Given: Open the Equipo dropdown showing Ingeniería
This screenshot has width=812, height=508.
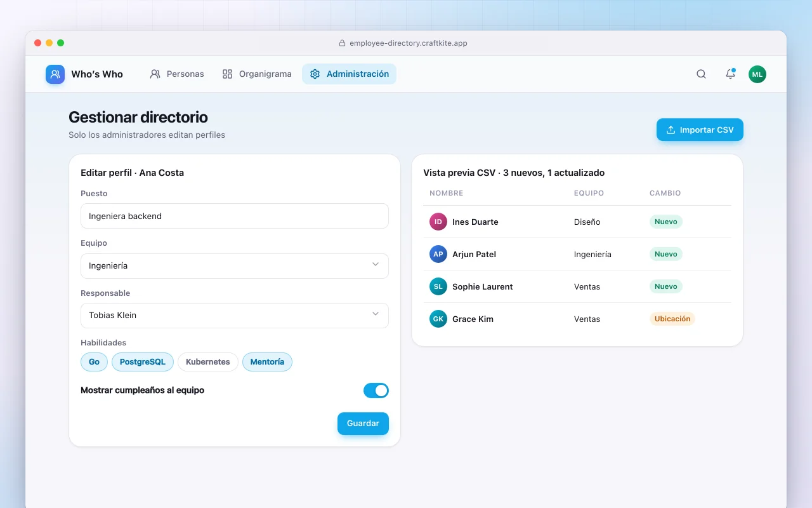Looking at the screenshot, I should (235, 266).
